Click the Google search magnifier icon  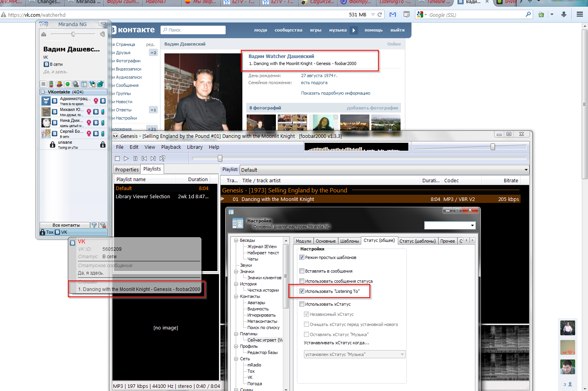coord(528,14)
